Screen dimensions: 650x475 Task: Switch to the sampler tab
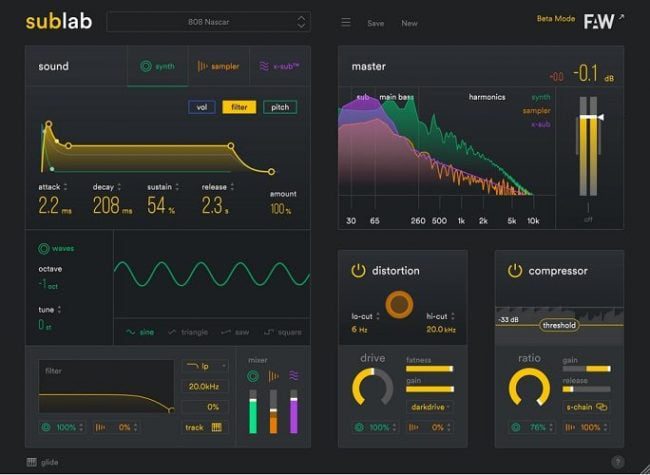(x=218, y=66)
